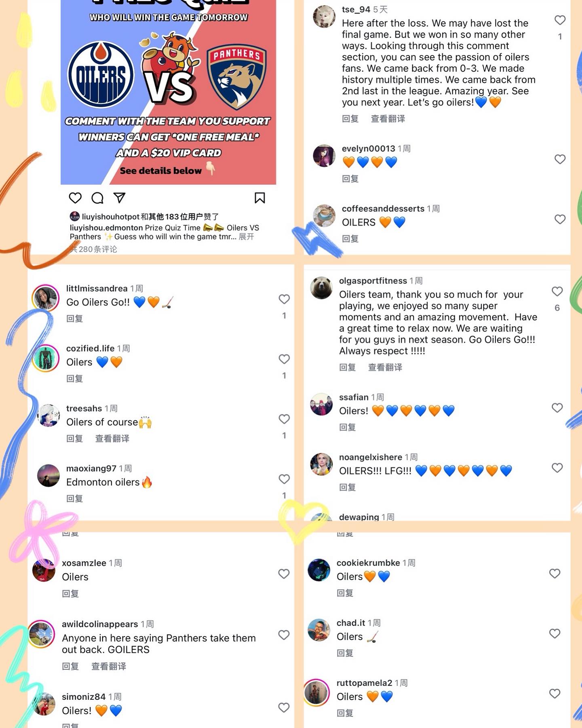Share the post using the paper-plane icon
The height and width of the screenshot is (728, 582).
tap(119, 198)
